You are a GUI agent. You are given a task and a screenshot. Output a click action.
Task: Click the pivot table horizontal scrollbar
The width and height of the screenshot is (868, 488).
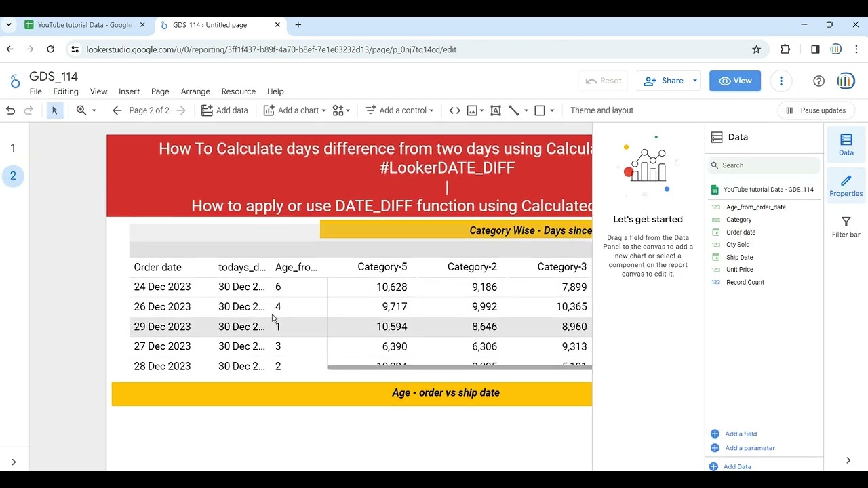point(459,367)
